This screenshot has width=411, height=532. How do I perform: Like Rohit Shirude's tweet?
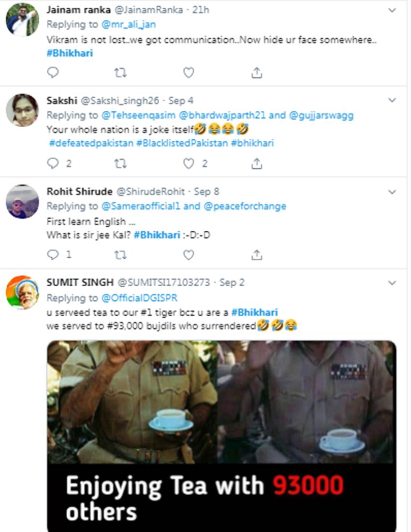coord(189,254)
